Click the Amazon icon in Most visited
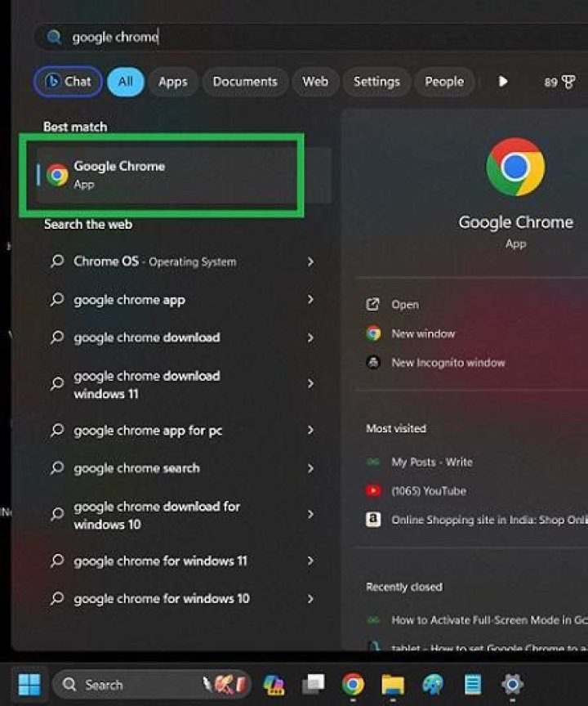588x706 pixels. (373, 520)
